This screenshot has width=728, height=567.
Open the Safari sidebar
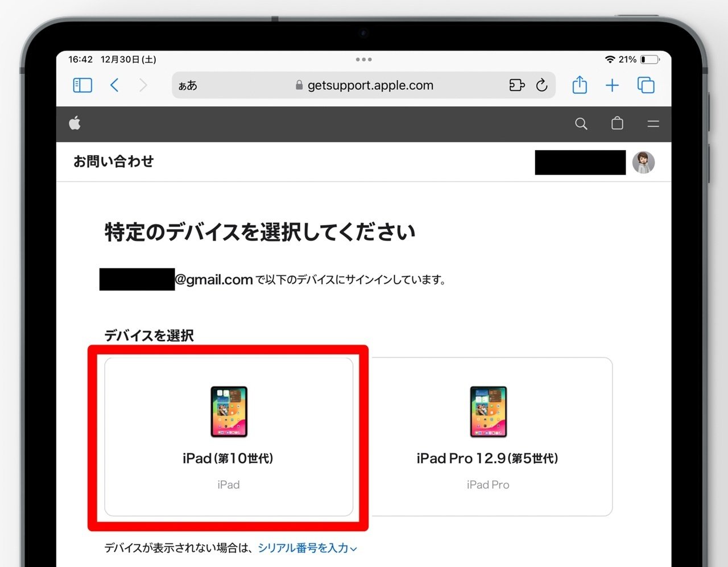(81, 85)
